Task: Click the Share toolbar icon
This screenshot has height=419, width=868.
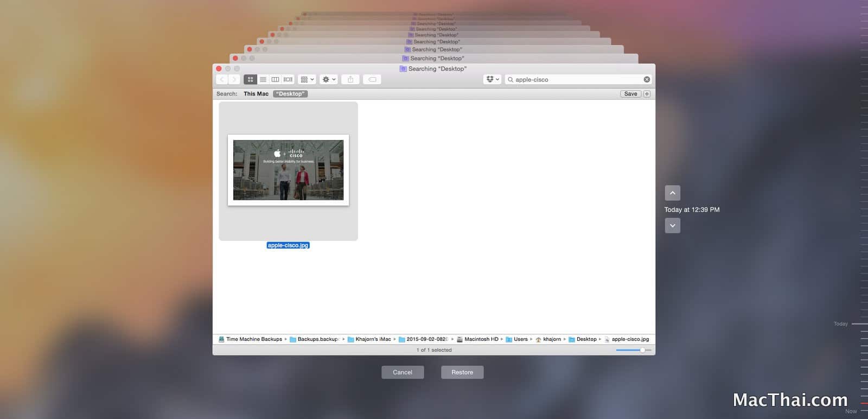Action: tap(350, 79)
